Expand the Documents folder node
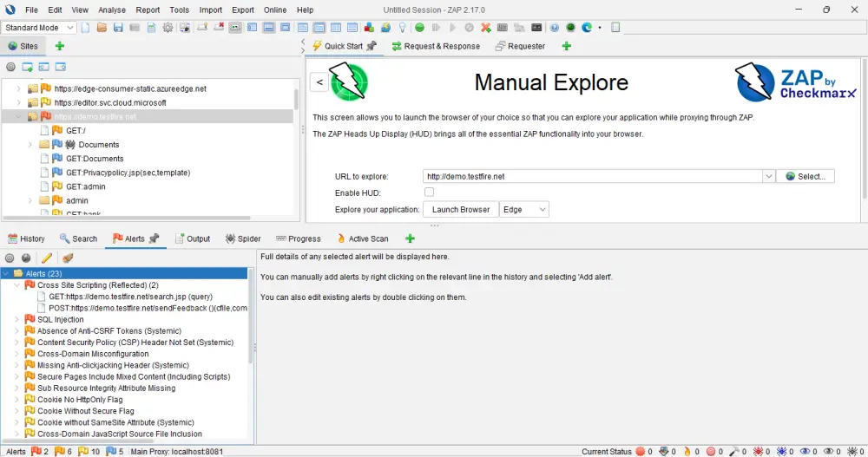 pyautogui.click(x=30, y=145)
